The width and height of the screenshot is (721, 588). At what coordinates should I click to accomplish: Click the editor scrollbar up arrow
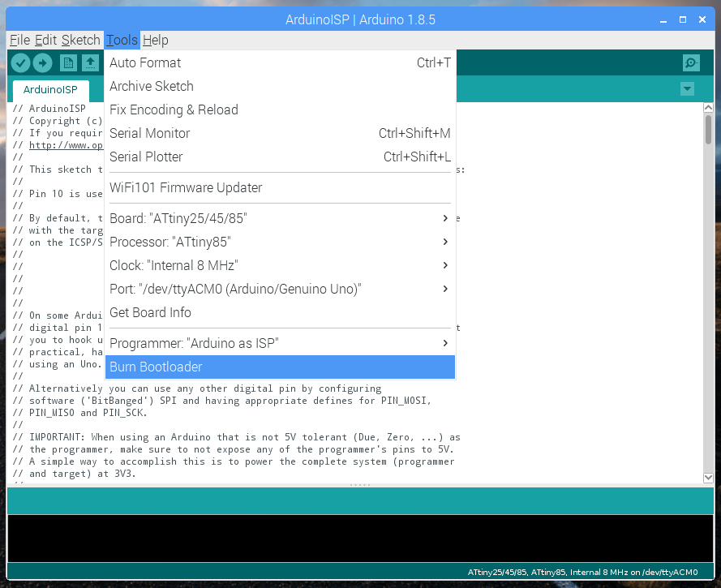(x=708, y=108)
